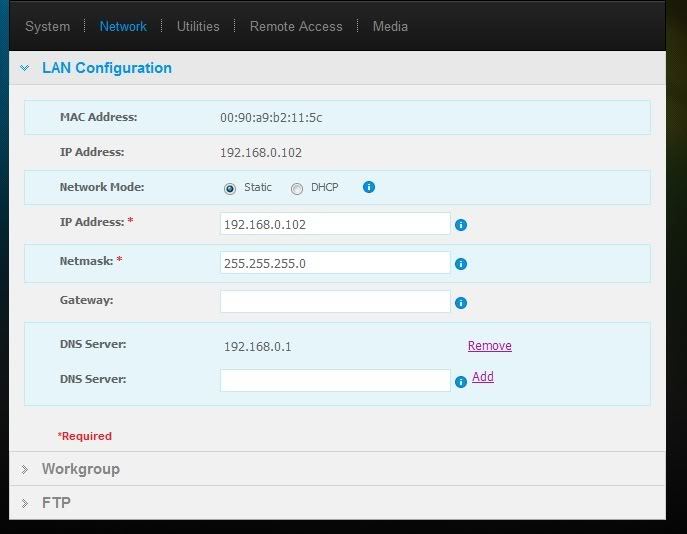Viewport: 687px width, 534px height.
Task: Click info icon beside Gateway field
Action: click(460, 303)
